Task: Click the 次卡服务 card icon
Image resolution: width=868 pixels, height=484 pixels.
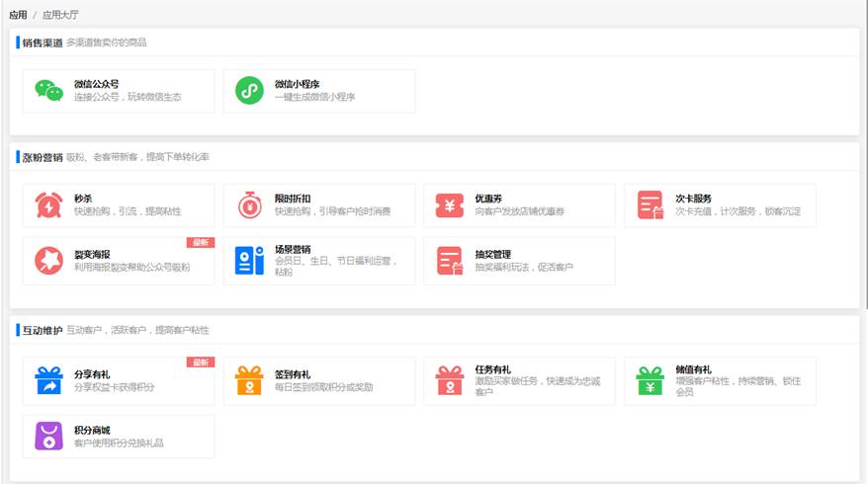Action: click(651, 204)
